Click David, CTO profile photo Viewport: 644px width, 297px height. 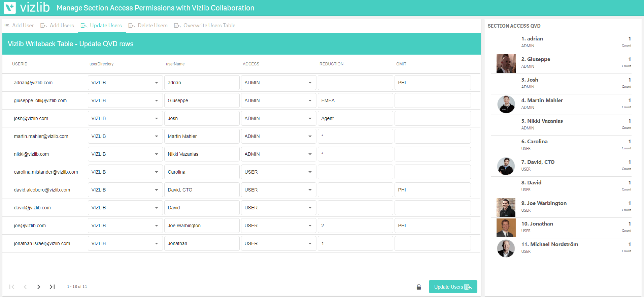(x=506, y=166)
